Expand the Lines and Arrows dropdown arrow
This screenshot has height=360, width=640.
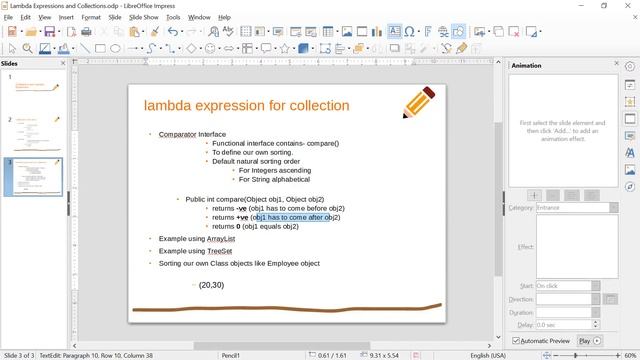(142, 49)
